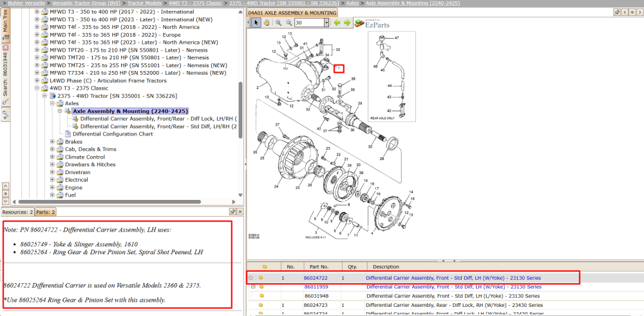The height and width of the screenshot is (316, 644).
Task: Open Axle Assembly & Mounting (2240-2425) breadcrumb
Action: (x=413, y=3)
